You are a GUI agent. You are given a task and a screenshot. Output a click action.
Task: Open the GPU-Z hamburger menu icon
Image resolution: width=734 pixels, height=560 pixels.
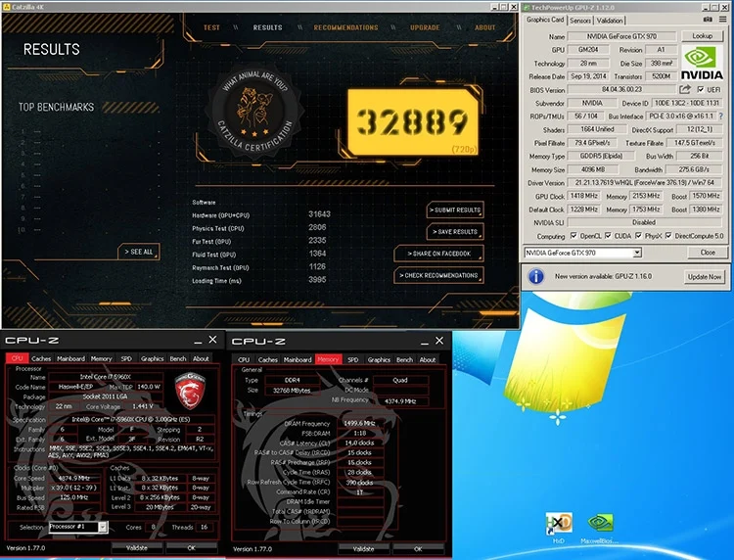point(723,20)
